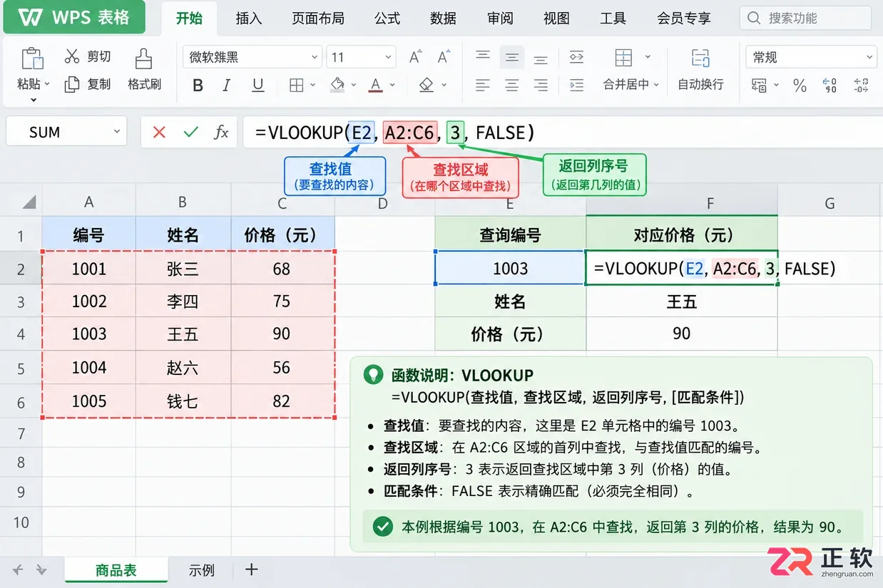Click the Cut scissors icon
This screenshot has width=883, height=588.
click(72, 56)
